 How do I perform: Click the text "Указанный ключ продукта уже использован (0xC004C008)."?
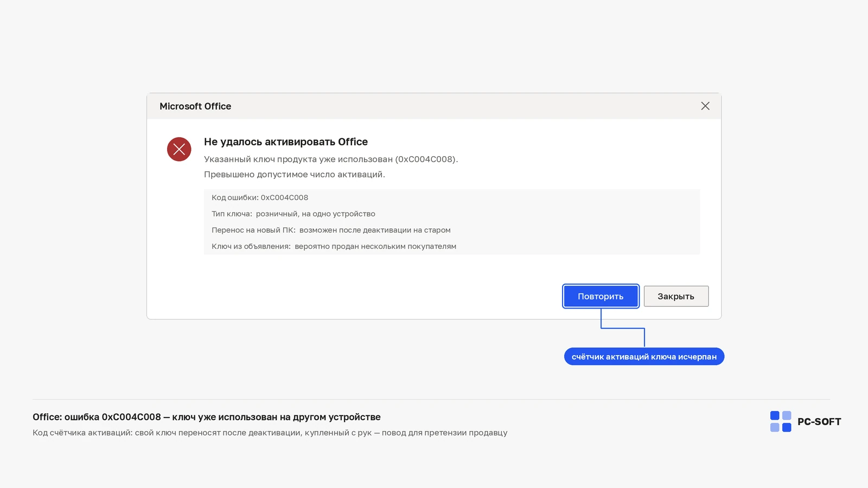331,159
